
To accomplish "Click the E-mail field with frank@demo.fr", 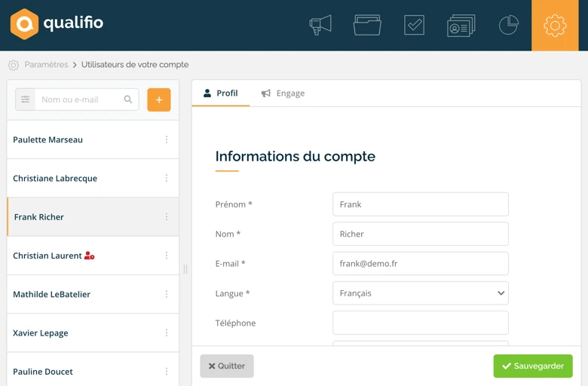I will (421, 263).
